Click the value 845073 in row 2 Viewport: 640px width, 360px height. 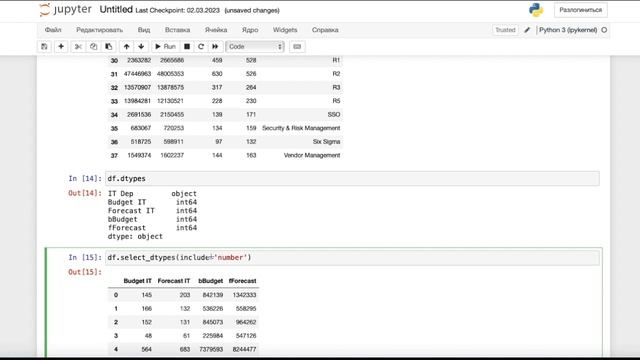coord(213,322)
